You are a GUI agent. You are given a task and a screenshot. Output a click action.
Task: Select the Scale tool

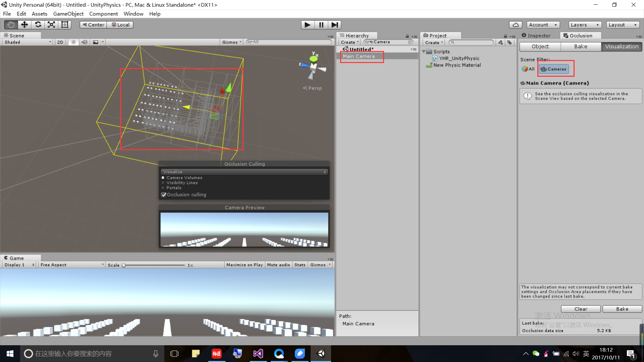(x=51, y=25)
